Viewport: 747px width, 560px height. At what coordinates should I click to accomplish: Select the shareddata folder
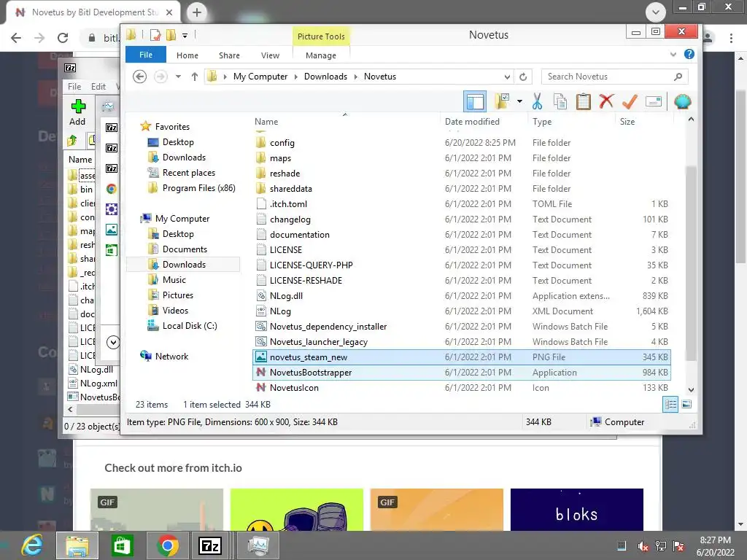[462, 189]
